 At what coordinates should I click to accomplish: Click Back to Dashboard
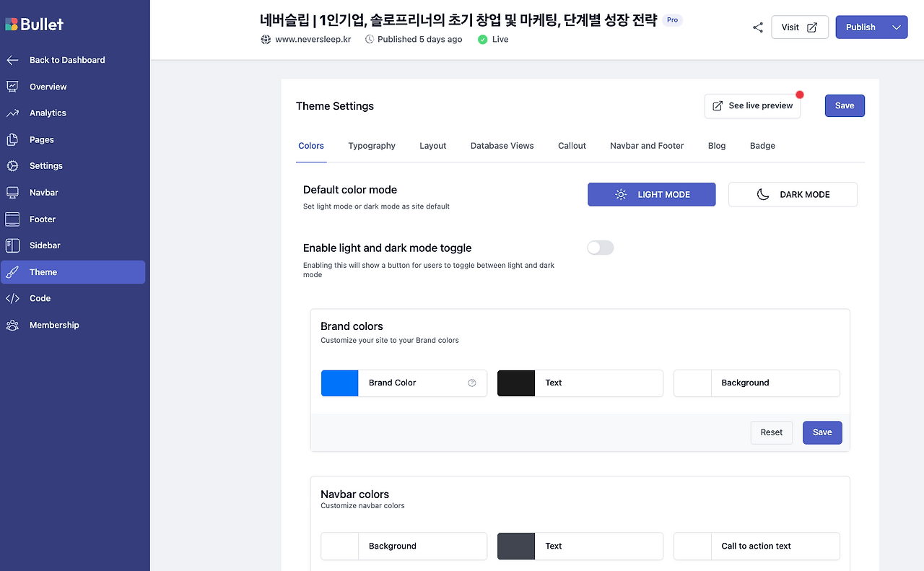[68, 60]
